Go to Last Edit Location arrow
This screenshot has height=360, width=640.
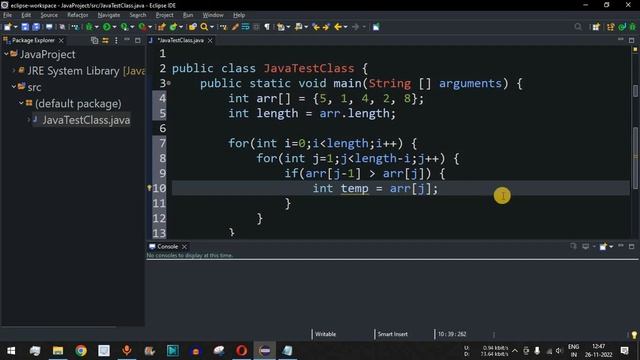[x=316, y=27]
